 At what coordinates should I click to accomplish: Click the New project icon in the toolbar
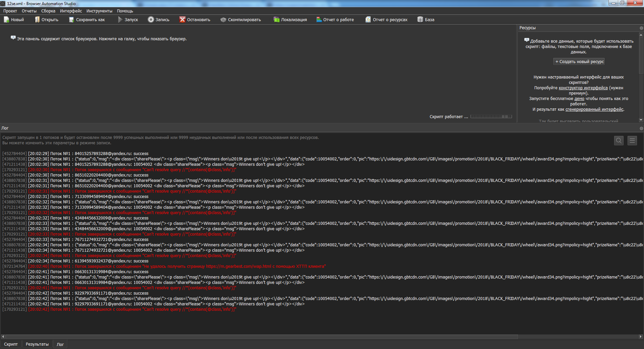coord(6,19)
